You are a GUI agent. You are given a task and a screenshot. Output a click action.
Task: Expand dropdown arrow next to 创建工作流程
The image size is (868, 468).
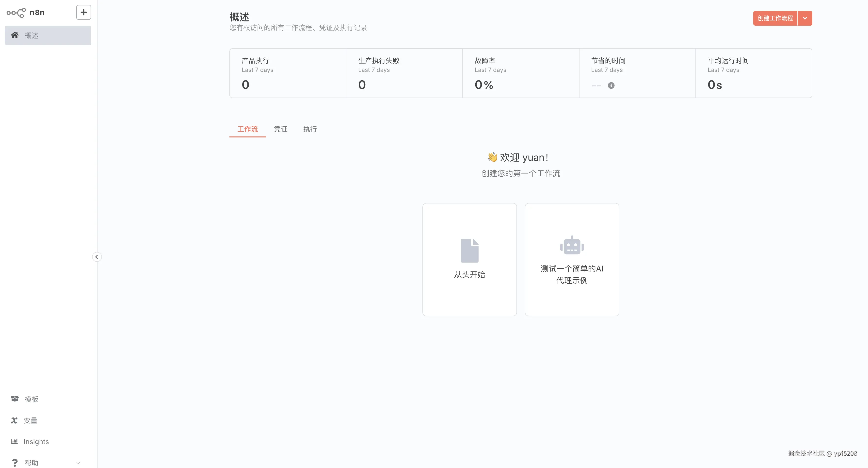pyautogui.click(x=805, y=18)
